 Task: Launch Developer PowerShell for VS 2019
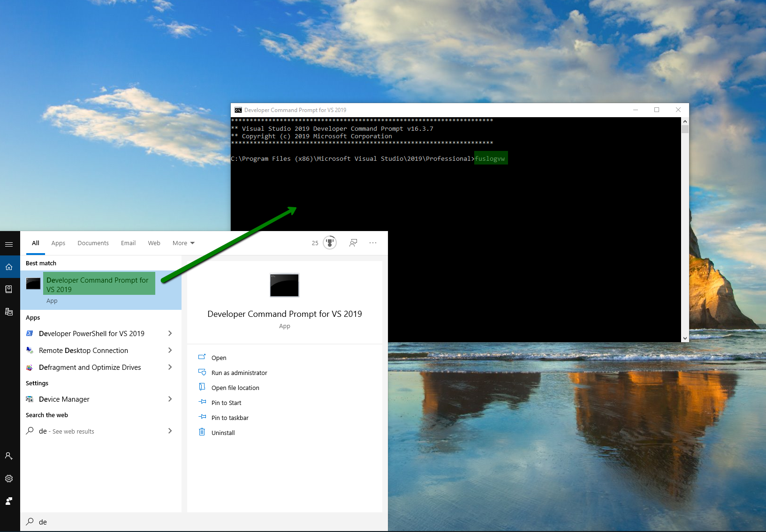(x=91, y=333)
